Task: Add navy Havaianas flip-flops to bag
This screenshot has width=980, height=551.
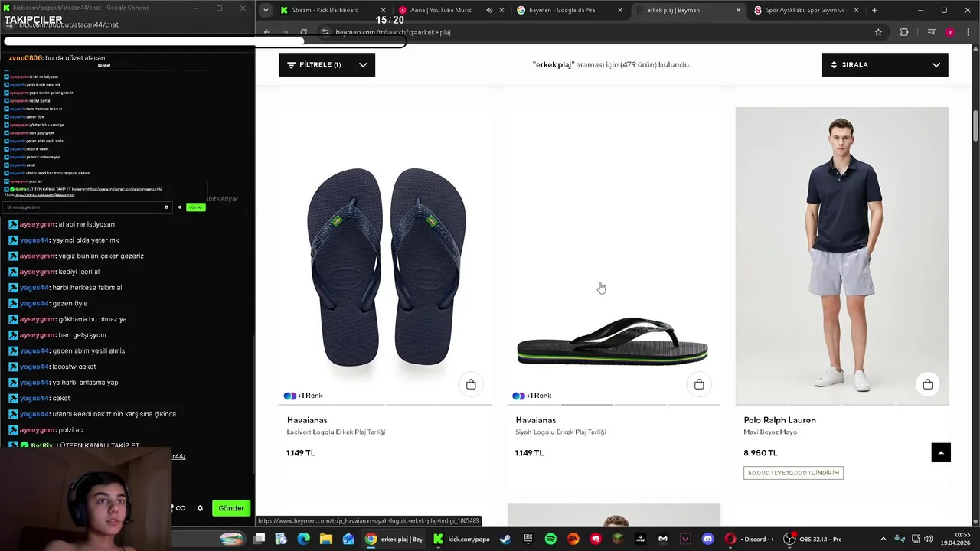Action: click(471, 384)
